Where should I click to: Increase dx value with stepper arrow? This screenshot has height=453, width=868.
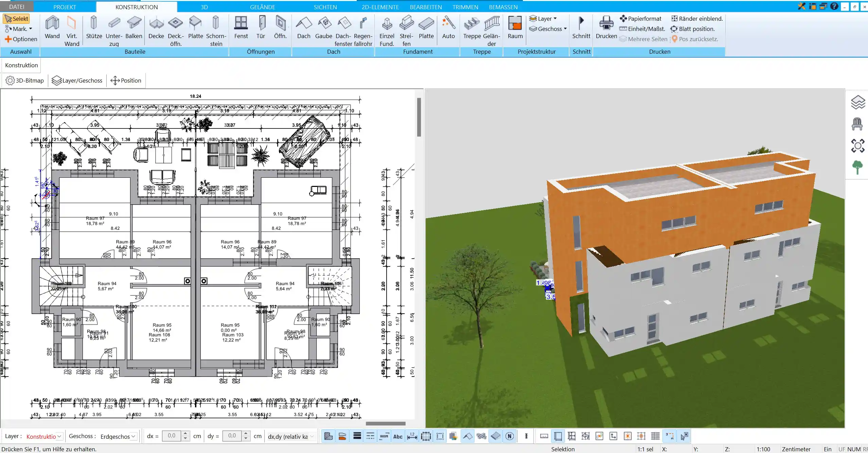pyautogui.click(x=185, y=434)
